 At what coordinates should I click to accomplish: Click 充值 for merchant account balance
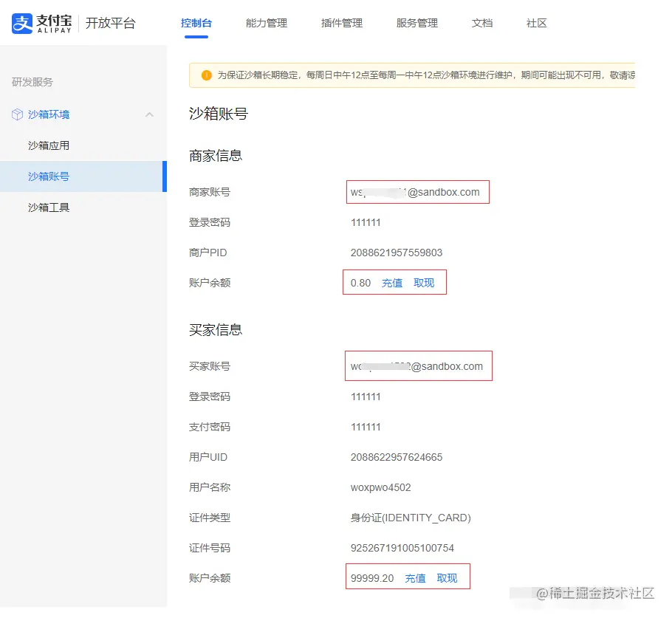pos(392,283)
